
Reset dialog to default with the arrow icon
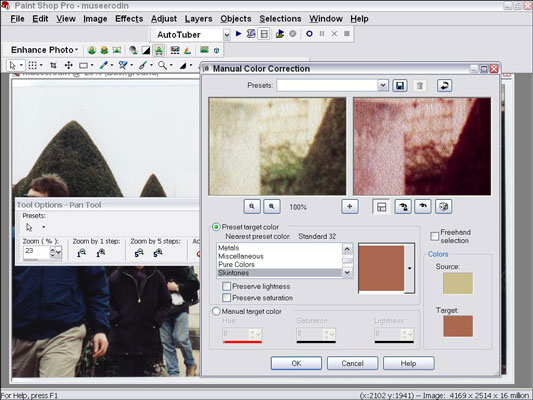[x=444, y=86]
